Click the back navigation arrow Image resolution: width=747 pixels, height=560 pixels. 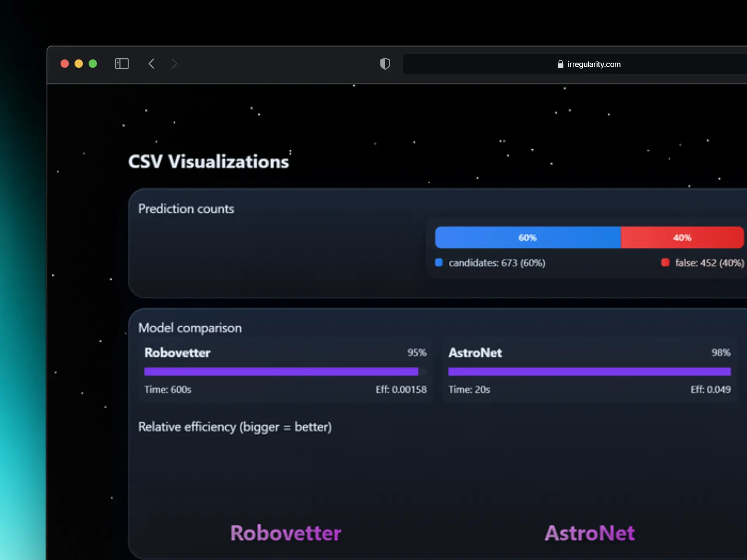[152, 64]
